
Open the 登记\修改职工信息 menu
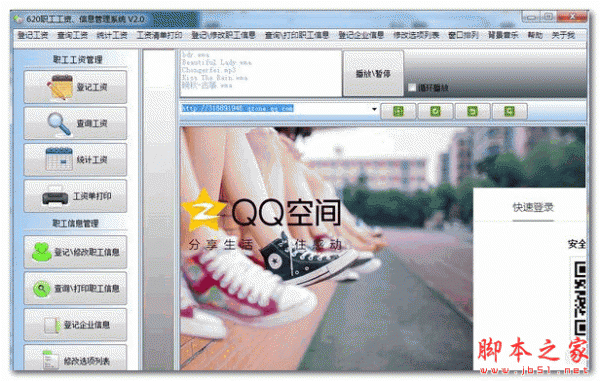[223, 35]
